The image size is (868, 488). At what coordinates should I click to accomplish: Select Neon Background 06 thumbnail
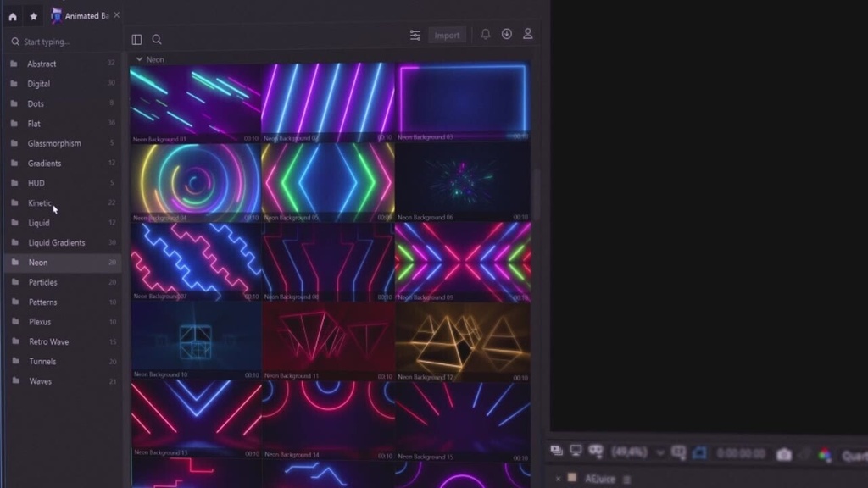click(x=463, y=182)
